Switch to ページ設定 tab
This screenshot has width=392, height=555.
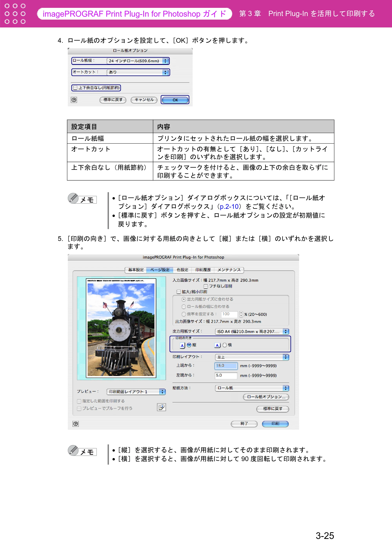coord(160,270)
